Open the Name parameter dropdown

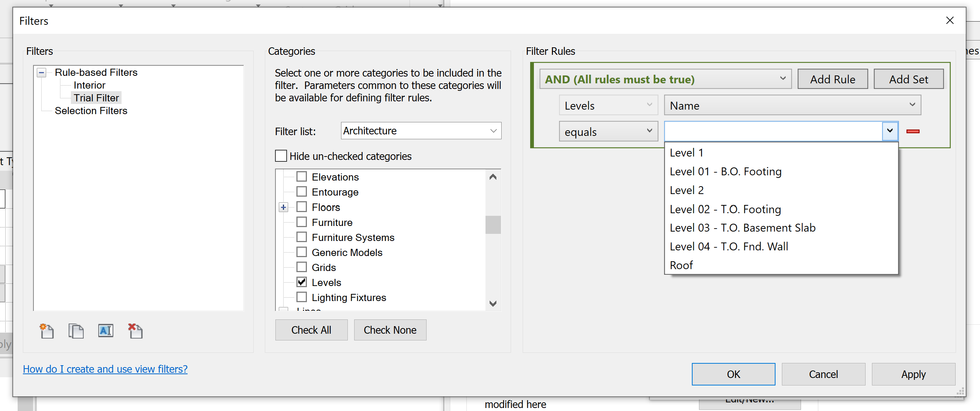coord(792,105)
